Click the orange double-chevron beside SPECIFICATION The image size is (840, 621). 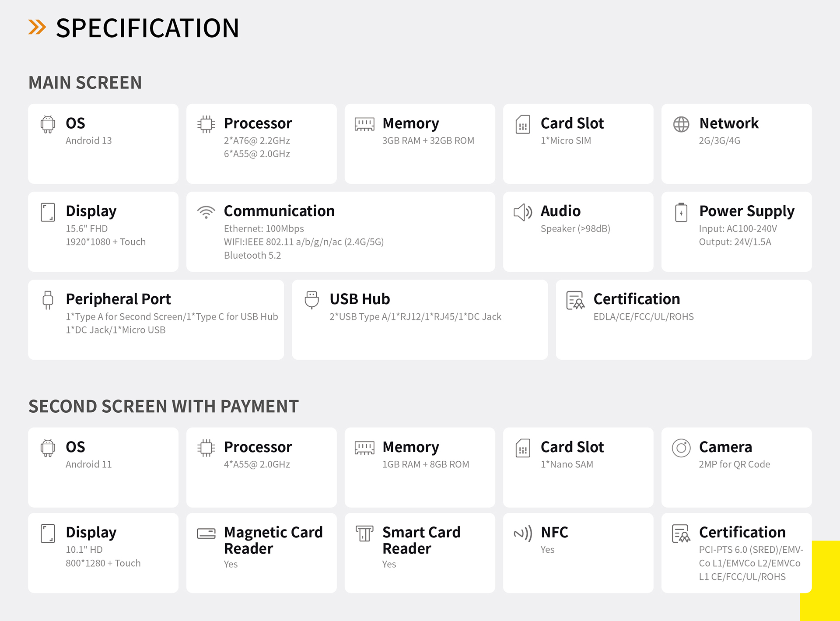pyautogui.click(x=37, y=27)
